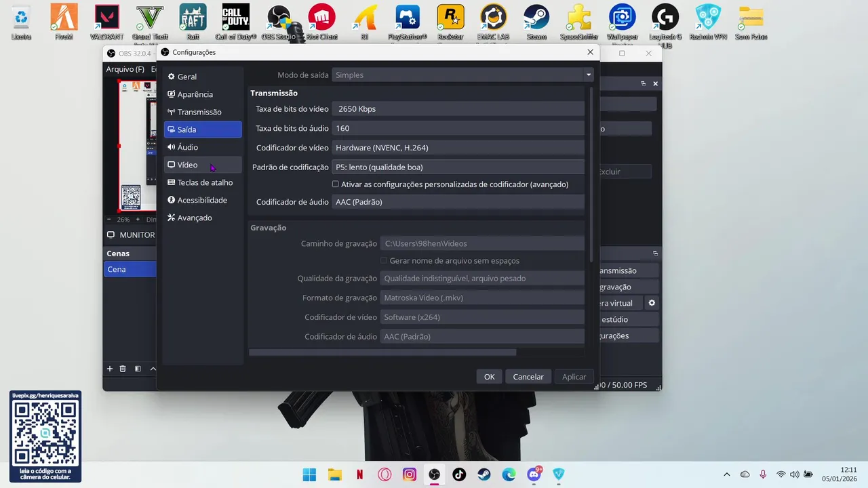Open the PlayStation desktop icon
Image resolution: width=868 pixels, height=488 pixels.
point(408,22)
